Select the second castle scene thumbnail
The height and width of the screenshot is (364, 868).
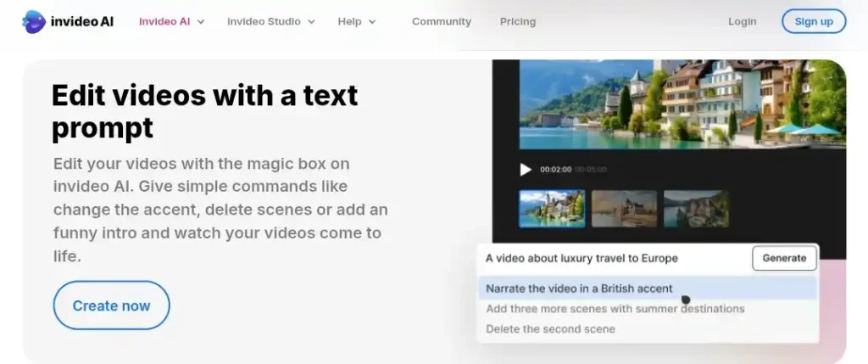(625, 209)
